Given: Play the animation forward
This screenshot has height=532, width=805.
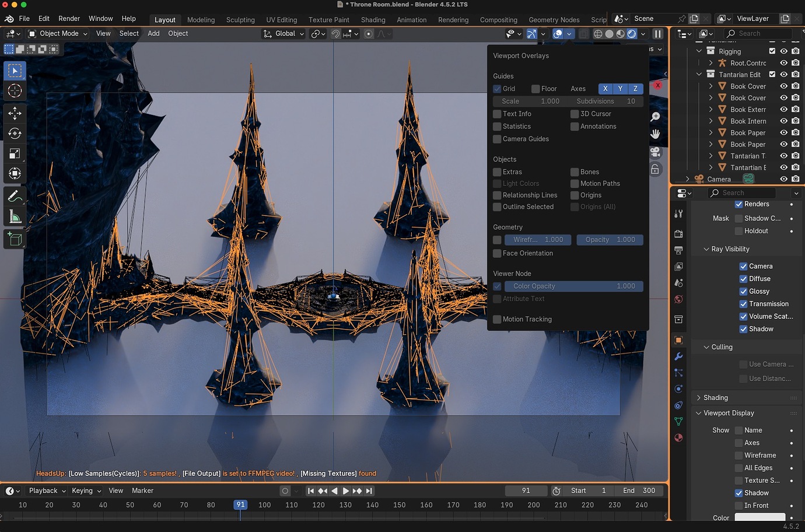Looking at the screenshot, I should (345, 491).
